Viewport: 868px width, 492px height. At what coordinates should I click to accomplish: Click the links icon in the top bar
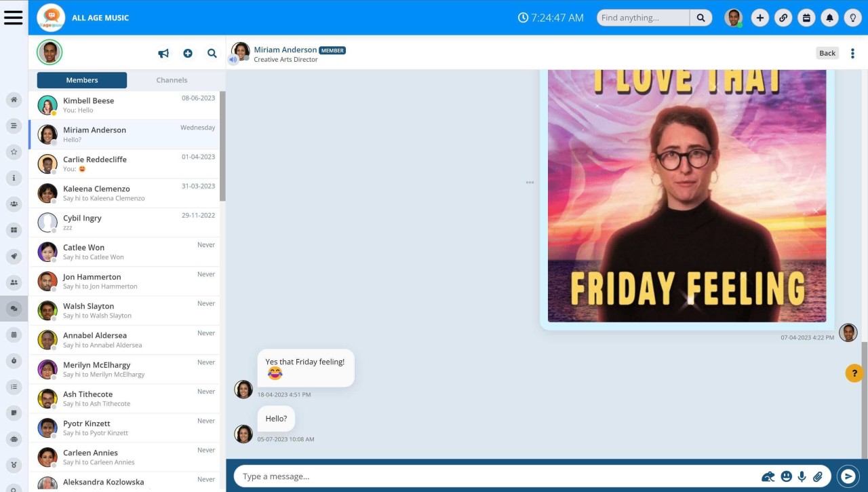click(783, 17)
